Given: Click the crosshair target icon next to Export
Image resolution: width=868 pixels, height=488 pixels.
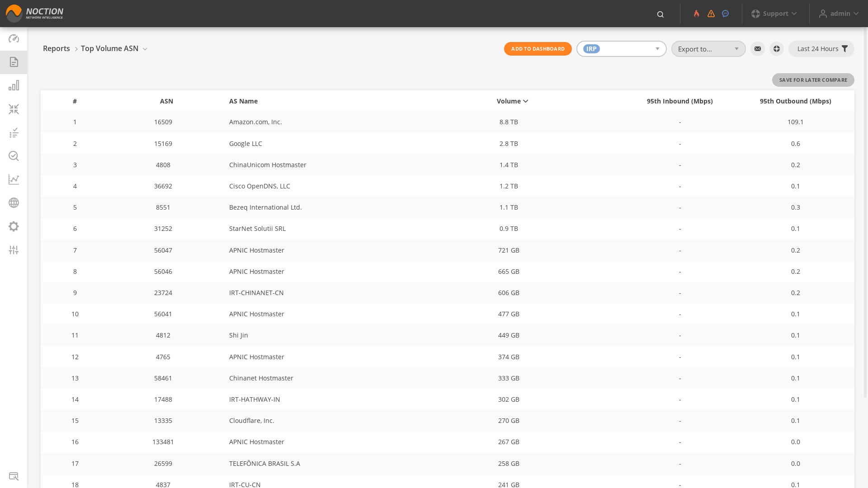Looking at the screenshot, I should pos(777,49).
